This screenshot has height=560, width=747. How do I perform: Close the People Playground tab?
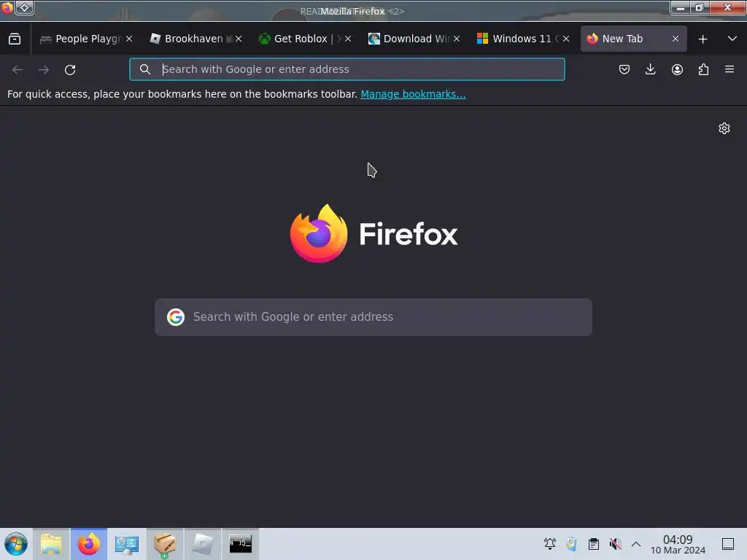tap(129, 39)
